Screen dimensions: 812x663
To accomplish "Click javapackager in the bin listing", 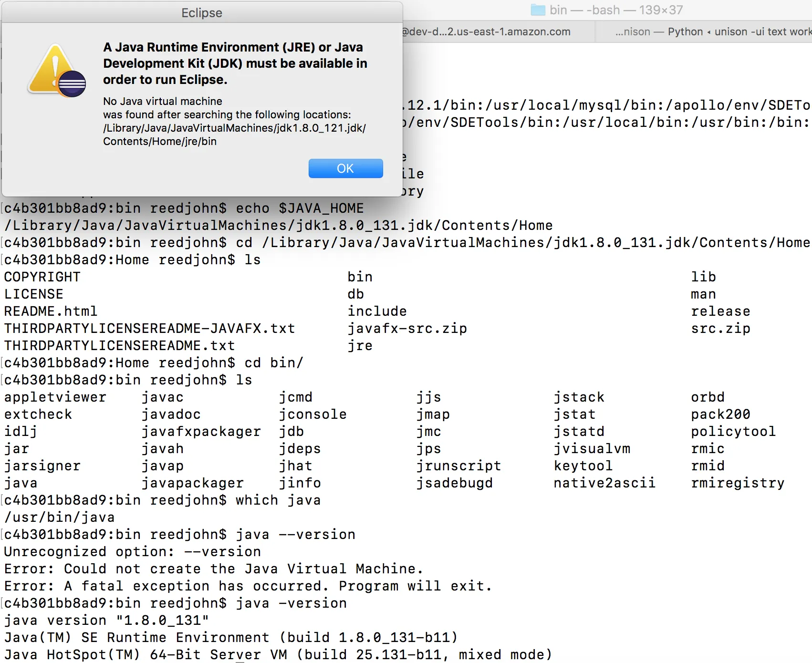I will click(193, 483).
